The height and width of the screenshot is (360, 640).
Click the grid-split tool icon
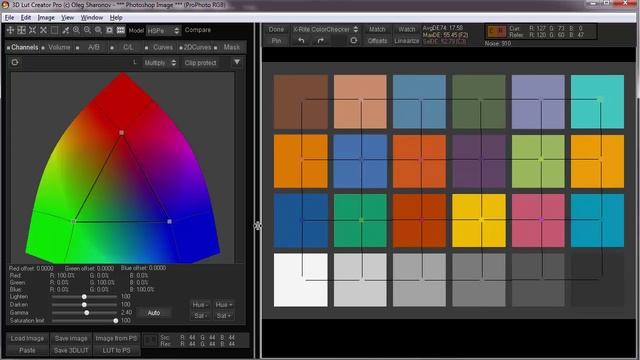21,30
